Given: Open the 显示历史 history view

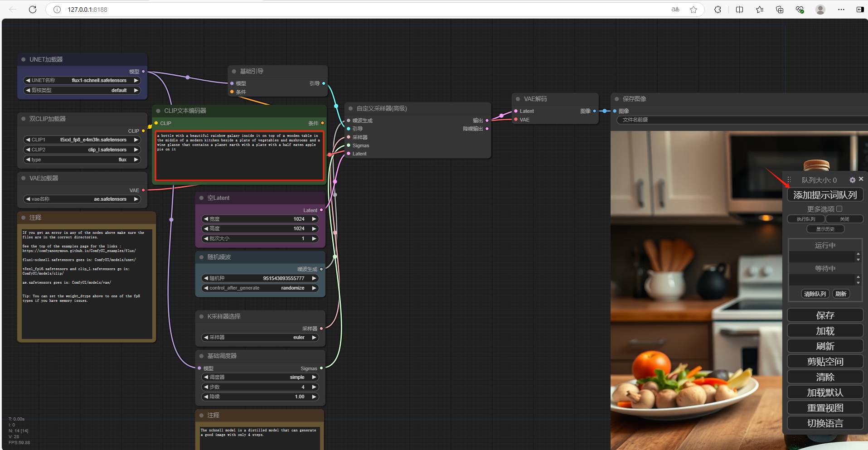Looking at the screenshot, I should click(x=825, y=229).
